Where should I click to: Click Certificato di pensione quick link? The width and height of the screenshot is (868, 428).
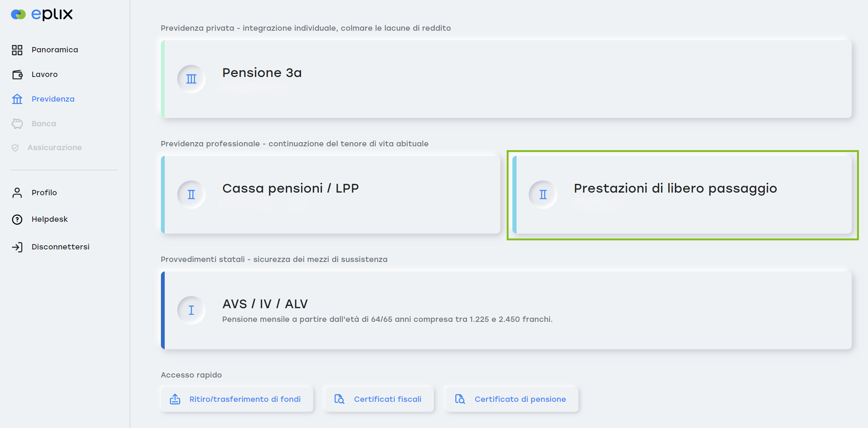pyautogui.click(x=512, y=399)
